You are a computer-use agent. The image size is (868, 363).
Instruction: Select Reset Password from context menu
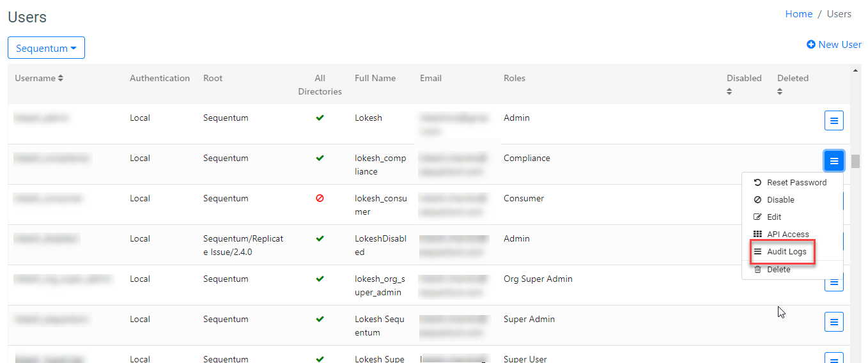click(x=796, y=182)
